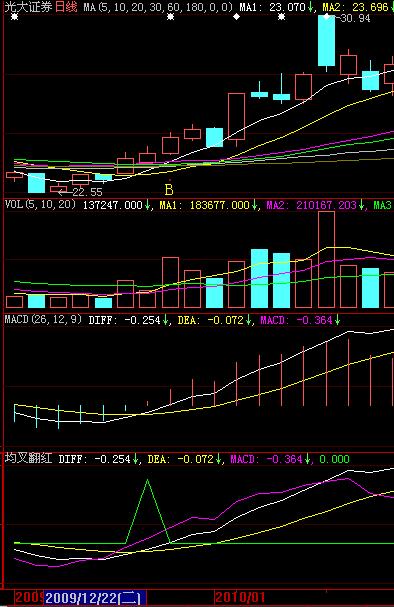Open the 均叉翻红 indicator label
Viewport: 394px width, 607px height.
coord(28,458)
